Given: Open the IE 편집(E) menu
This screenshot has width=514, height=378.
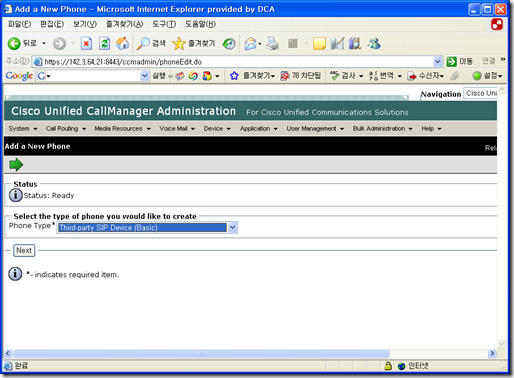Looking at the screenshot, I should (x=52, y=24).
